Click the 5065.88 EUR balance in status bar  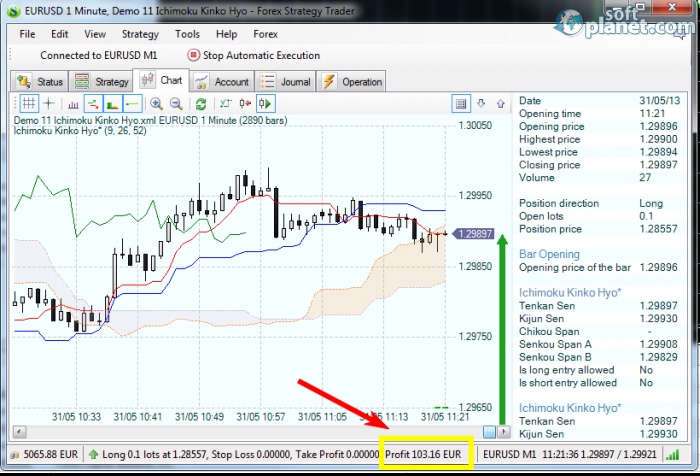50,455
